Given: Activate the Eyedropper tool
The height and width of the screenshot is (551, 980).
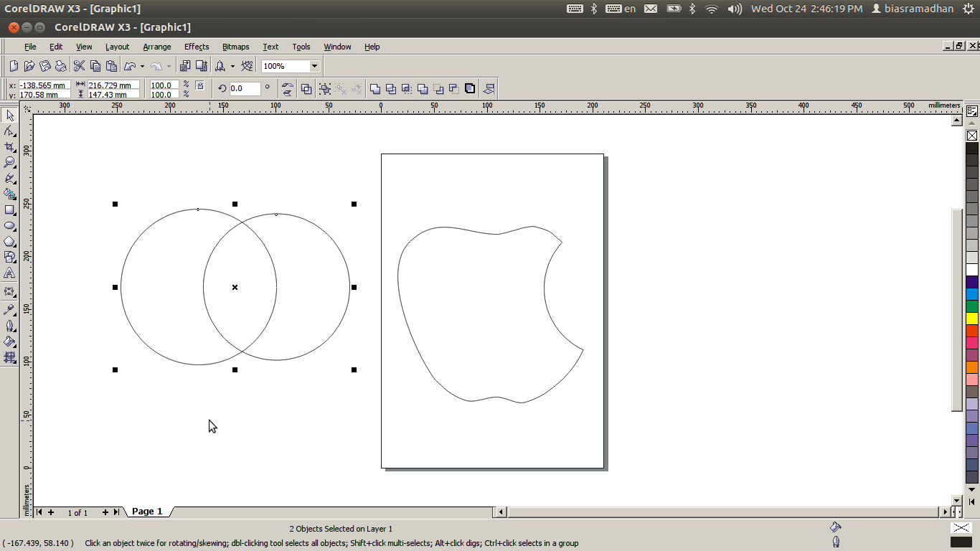Looking at the screenshot, I should click(x=9, y=309).
